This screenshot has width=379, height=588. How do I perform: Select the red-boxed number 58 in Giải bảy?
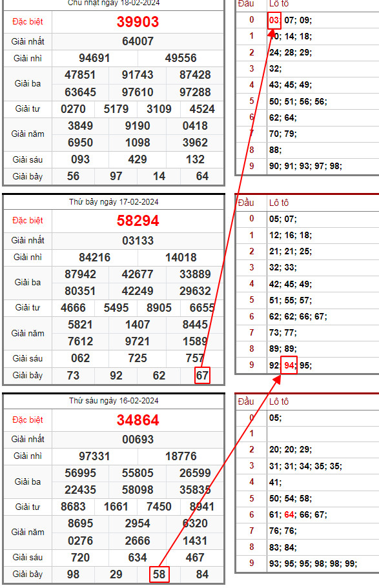tap(159, 574)
